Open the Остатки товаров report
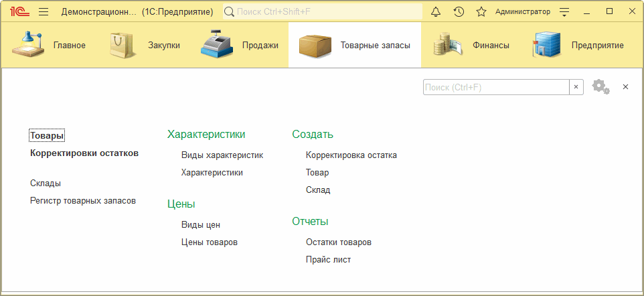The image size is (644, 296). (x=339, y=242)
